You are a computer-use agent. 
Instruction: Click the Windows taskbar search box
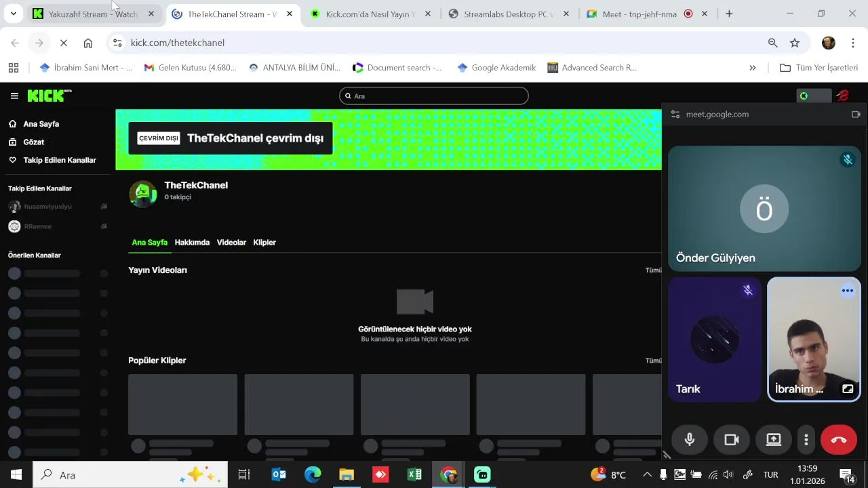click(130, 475)
